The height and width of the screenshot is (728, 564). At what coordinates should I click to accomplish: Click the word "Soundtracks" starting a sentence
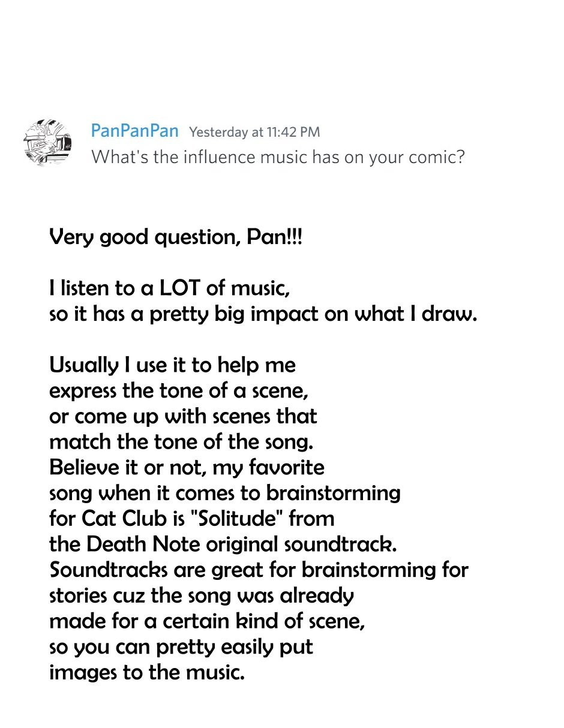click(109, 569)
